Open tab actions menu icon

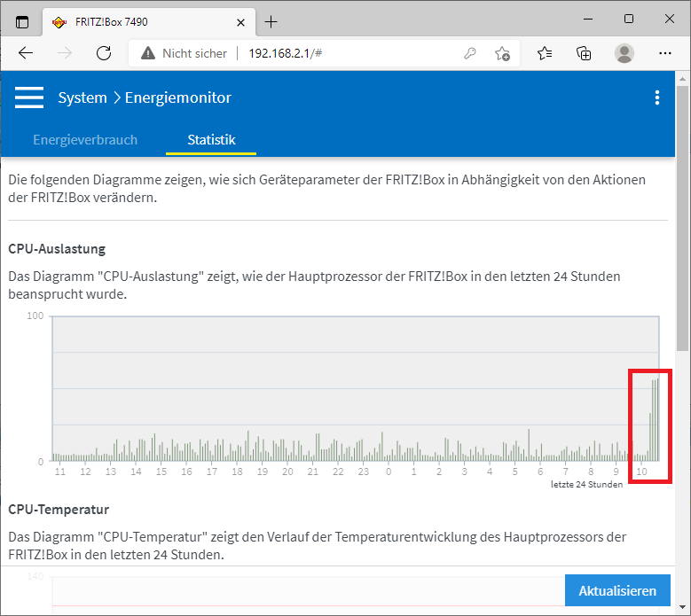point(22,21)
